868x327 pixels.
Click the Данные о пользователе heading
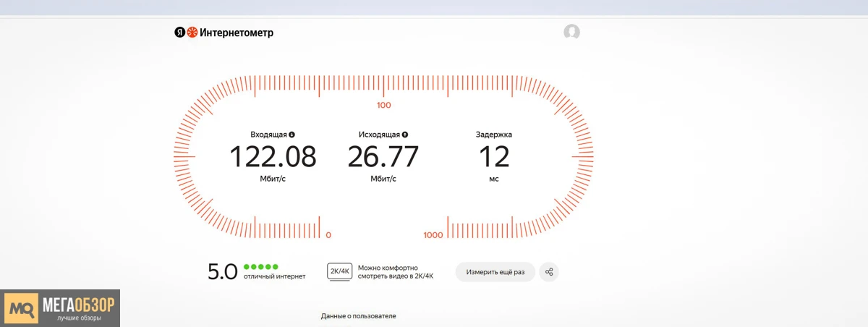coord(359,316)
